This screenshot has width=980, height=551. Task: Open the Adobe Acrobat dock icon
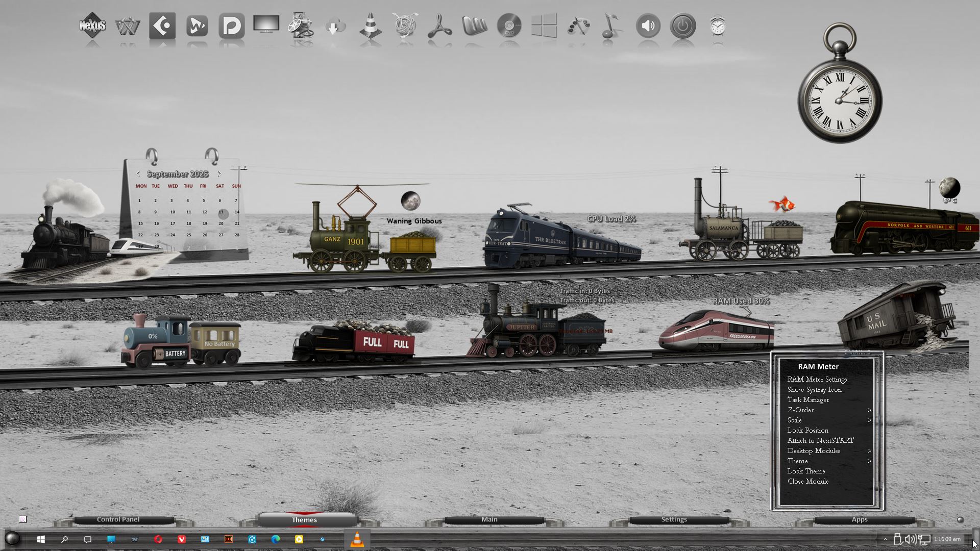click(439, 26)
